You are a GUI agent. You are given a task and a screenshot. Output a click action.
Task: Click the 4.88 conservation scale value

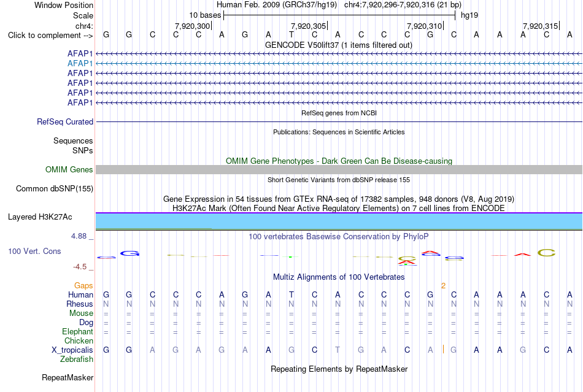tap(79, 236)
